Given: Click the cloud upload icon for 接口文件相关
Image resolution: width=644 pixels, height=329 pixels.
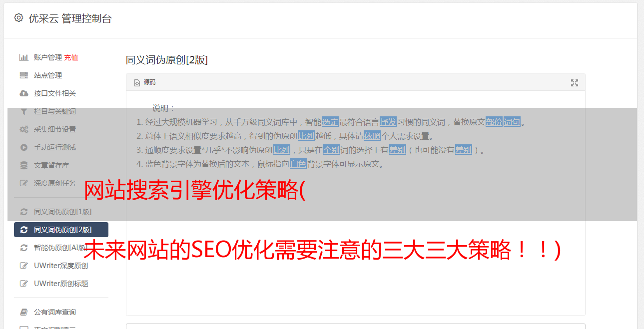Looking at the screenshot, I should pyautogui.click(x=23, y=93).
